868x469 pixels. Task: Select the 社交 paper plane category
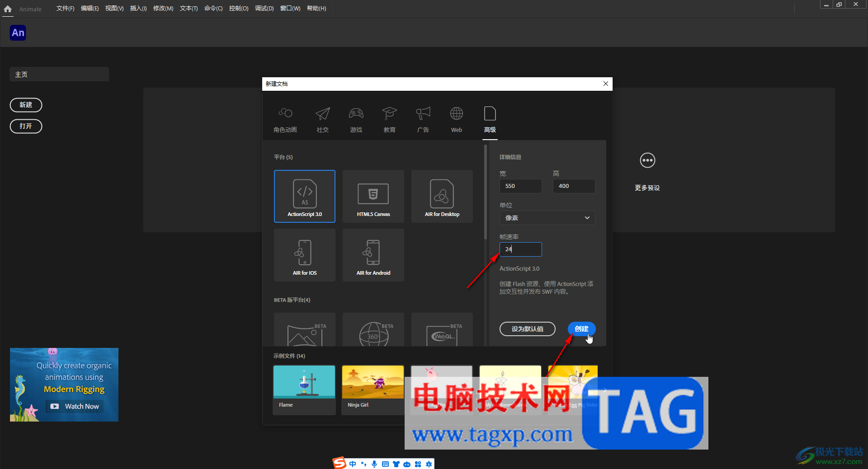coord(323,119)
